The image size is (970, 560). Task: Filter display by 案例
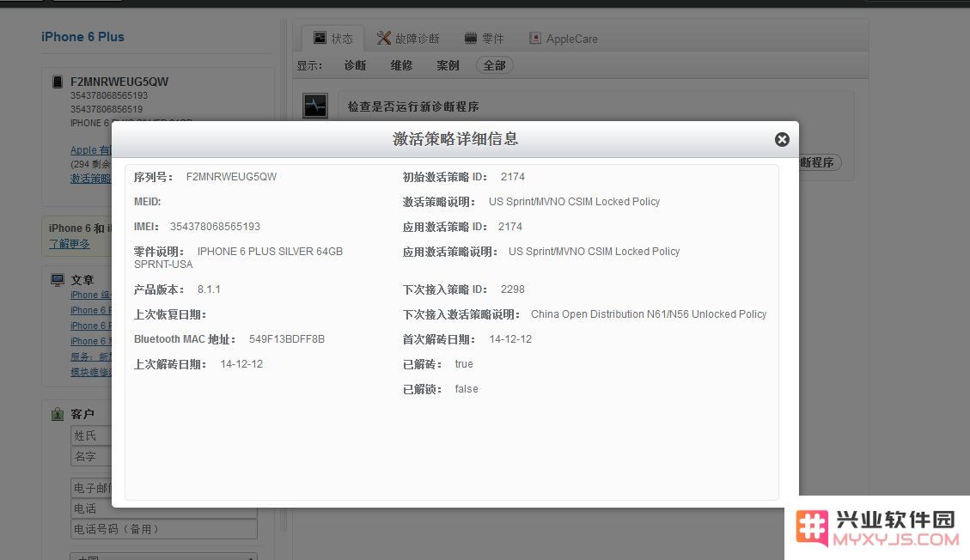tap(448, 65)
